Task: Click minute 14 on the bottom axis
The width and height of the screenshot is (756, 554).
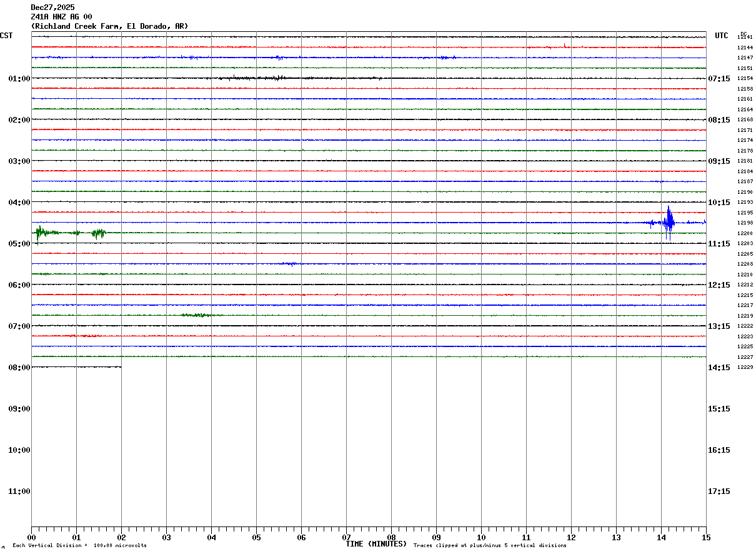Action: coord(661,537)
